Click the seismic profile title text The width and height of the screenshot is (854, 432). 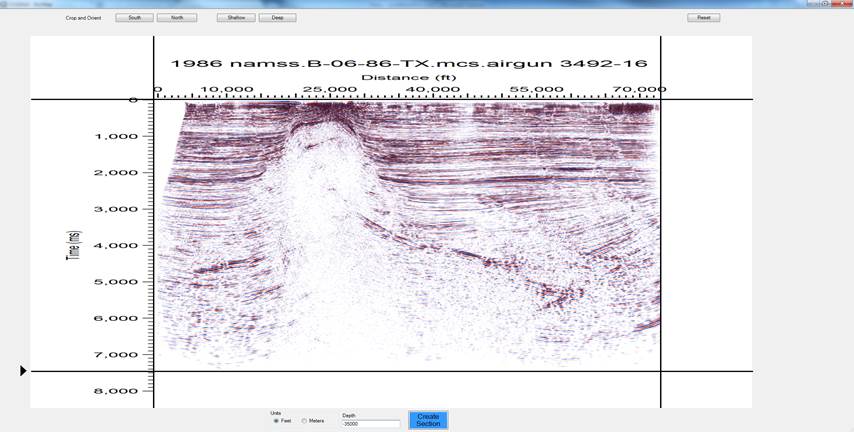409,62
